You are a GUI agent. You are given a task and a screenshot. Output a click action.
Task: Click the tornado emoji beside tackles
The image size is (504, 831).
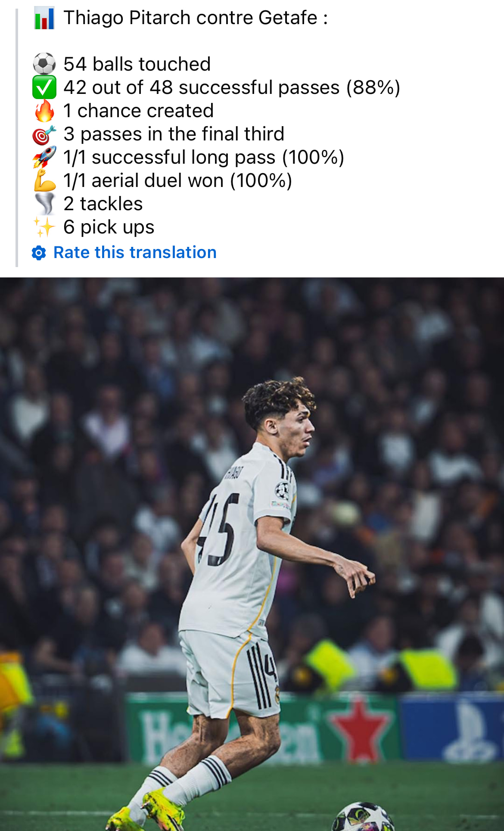tap(44, 204)
